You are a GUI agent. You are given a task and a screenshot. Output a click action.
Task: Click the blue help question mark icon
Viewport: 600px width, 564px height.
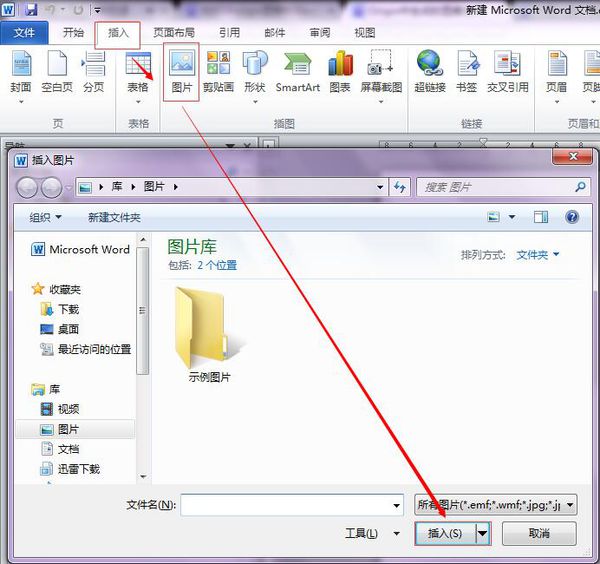[x=572, y=217]
